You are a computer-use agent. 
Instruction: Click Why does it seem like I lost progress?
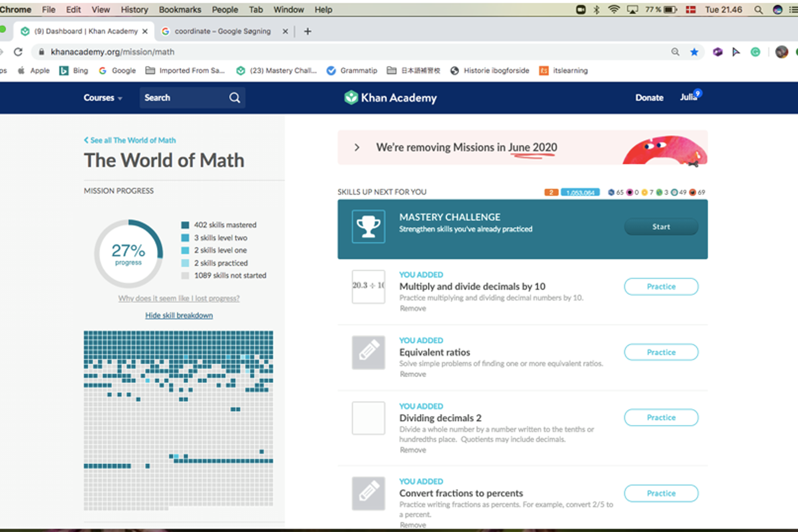[x=179, y=298]
